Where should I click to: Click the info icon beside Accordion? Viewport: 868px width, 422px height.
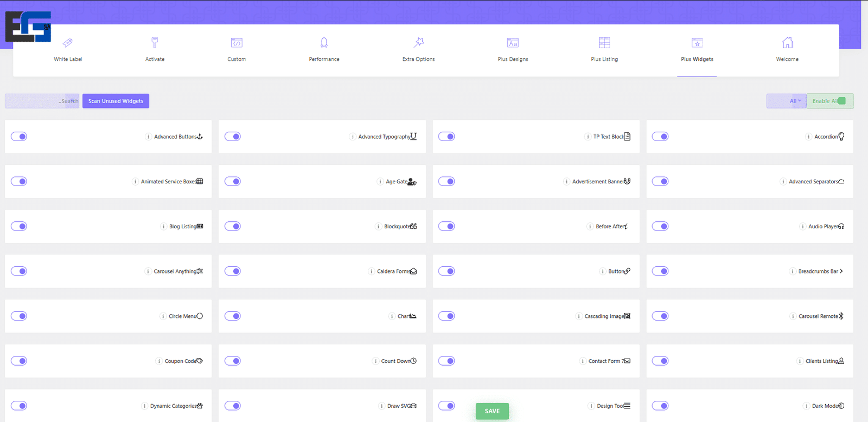[x=808, y=137]
